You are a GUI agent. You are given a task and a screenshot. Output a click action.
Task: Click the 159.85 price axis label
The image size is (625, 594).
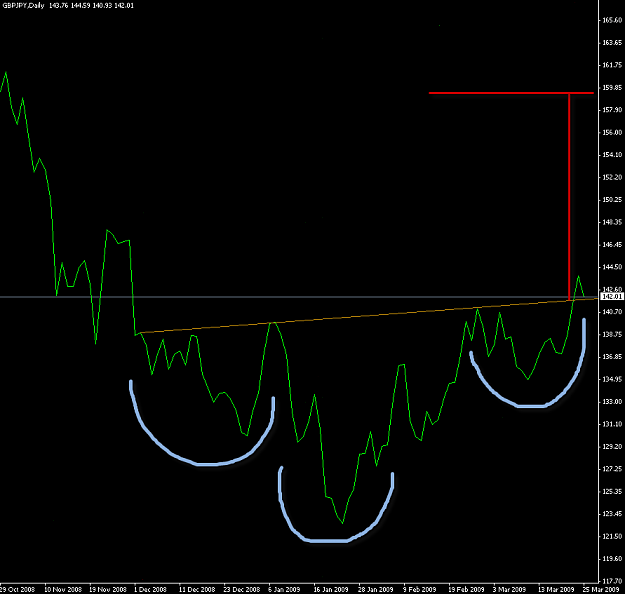click(x=612, y=87)
